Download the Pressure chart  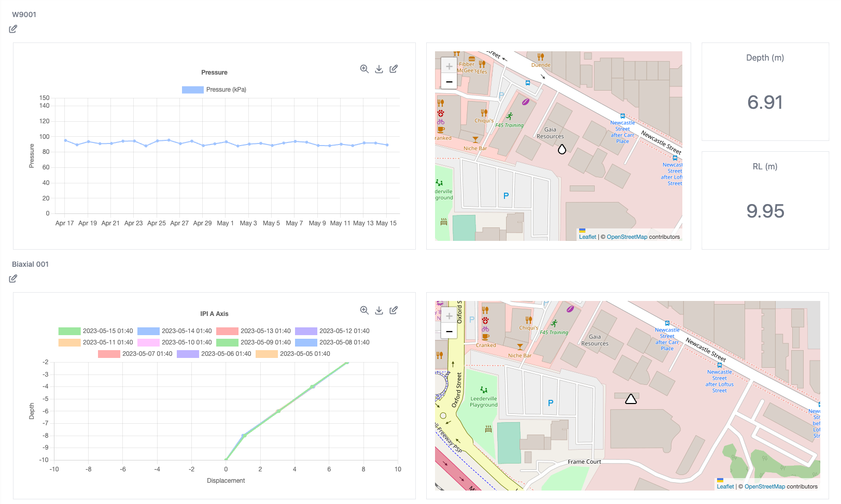coord(379,69)
